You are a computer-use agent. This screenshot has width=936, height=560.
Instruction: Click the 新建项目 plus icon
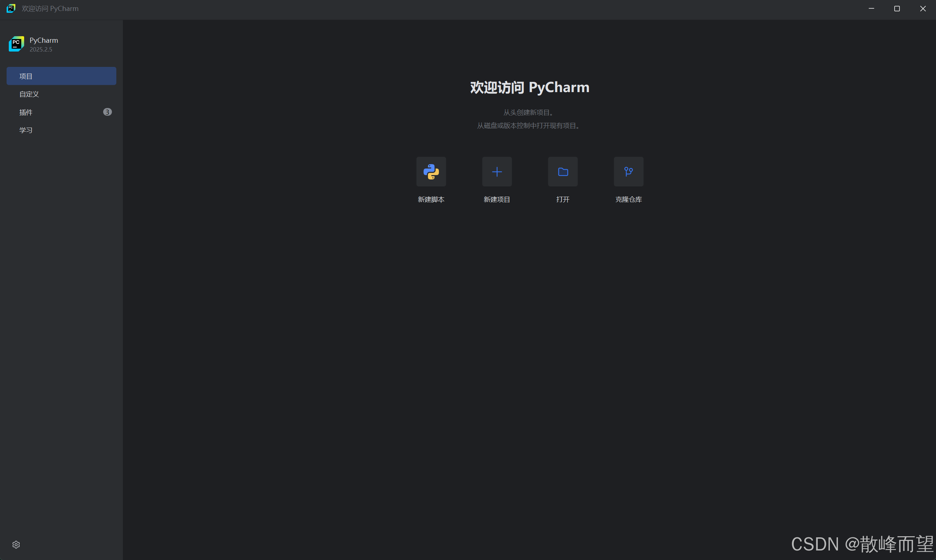click(x=496, y=172)
